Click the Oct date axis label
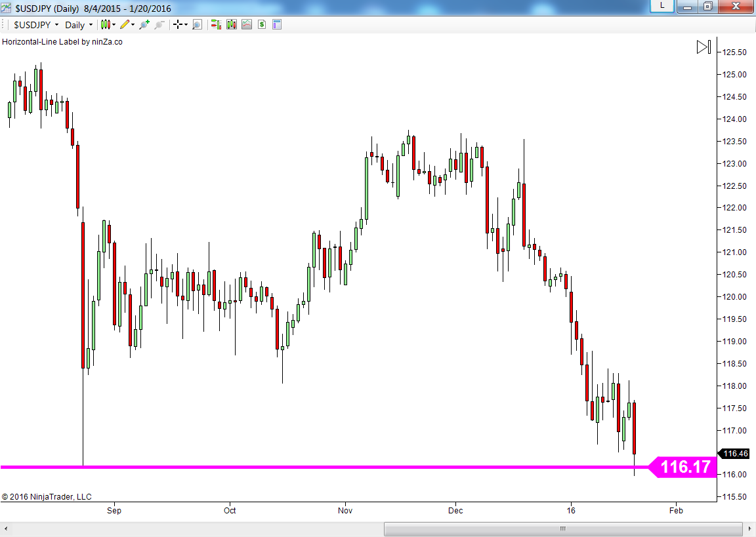 230,511
